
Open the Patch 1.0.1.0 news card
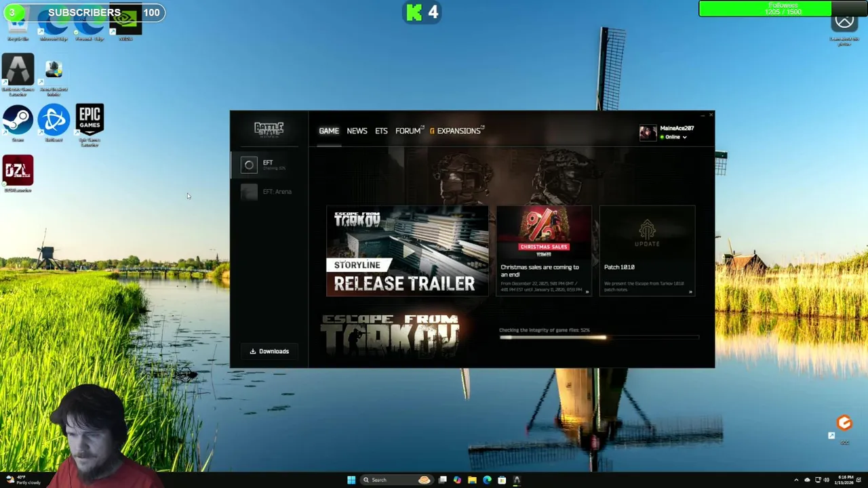click(x=647, y=251)
